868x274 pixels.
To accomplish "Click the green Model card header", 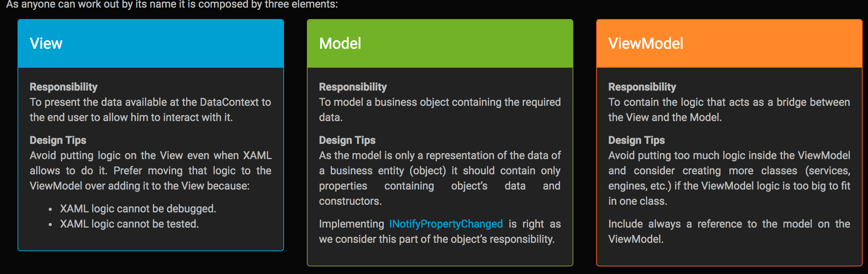I will click(x=440, y=43).
